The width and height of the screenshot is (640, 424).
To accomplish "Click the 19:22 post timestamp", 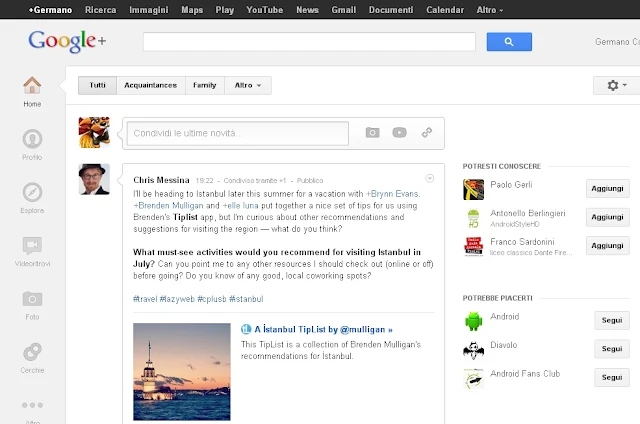I will 204,180.
